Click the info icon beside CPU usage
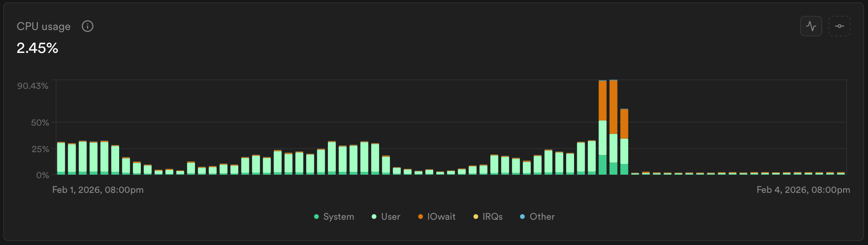868x245 pixels. click(87, 26)
